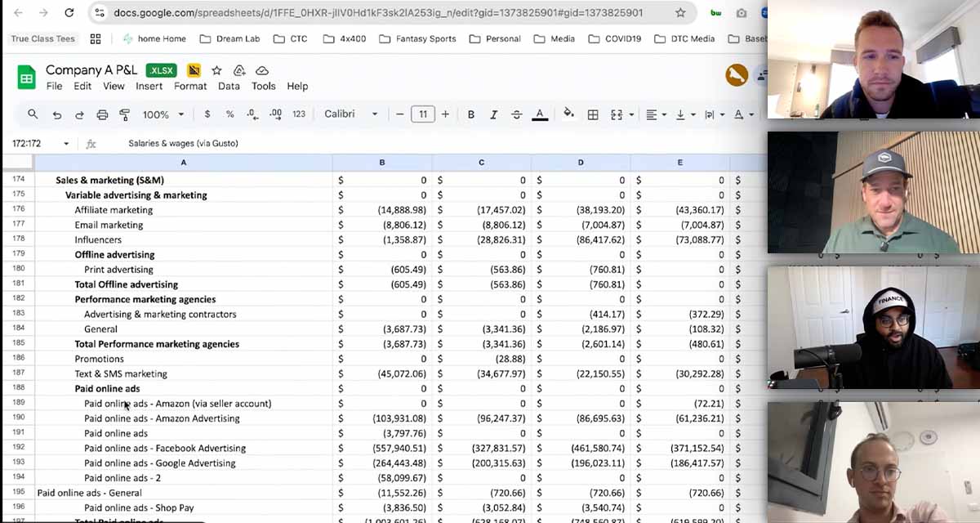
Task: Open the Data menu
Action: click(x=229, y=87)
